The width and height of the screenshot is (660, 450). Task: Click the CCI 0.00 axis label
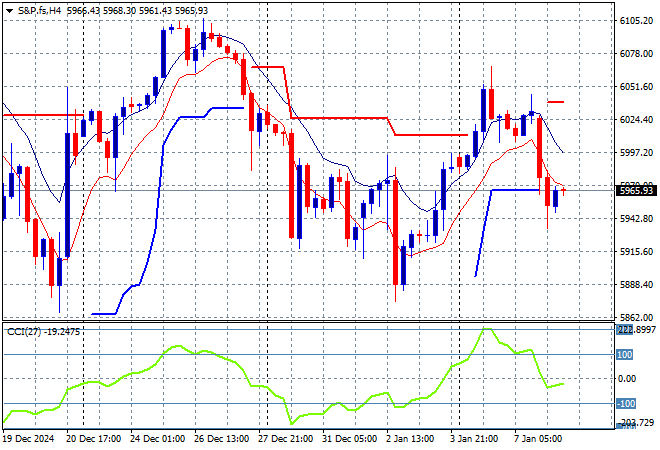[x=626, y=378]
